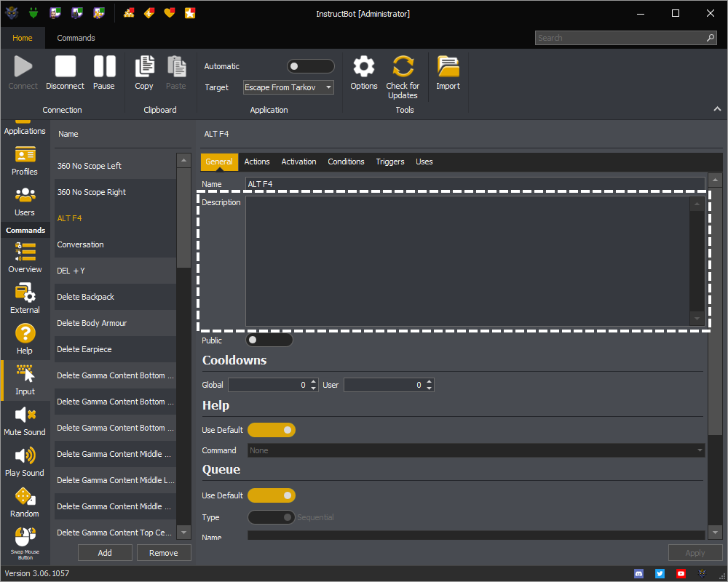Toggle the Automatic application switch

tap(310, 66)
